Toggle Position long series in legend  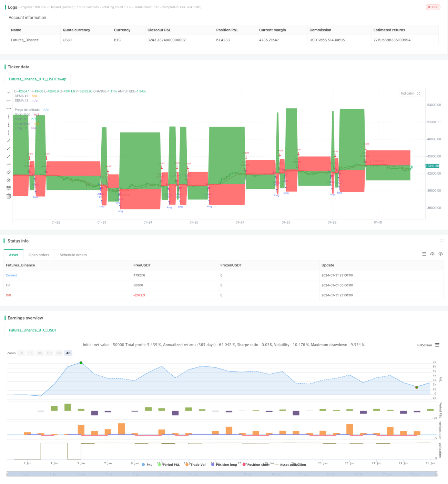224,465
